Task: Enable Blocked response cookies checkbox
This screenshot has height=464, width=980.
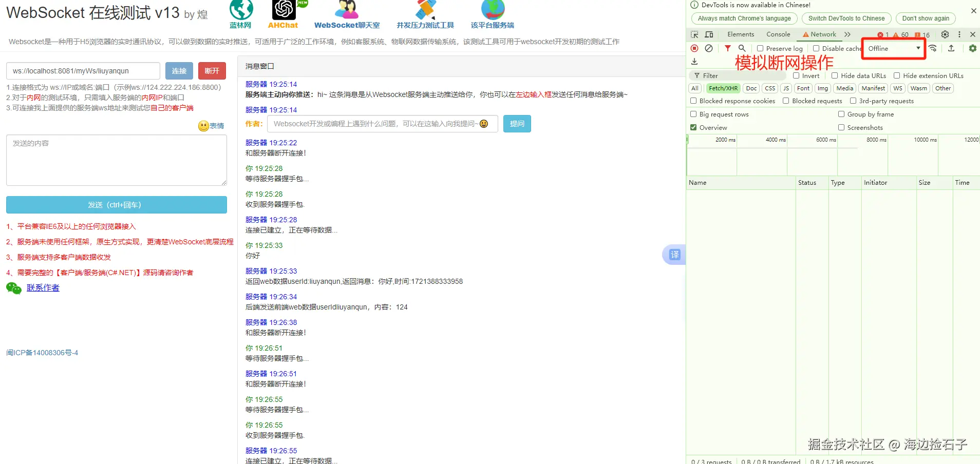Action: (x=693, y=101)
